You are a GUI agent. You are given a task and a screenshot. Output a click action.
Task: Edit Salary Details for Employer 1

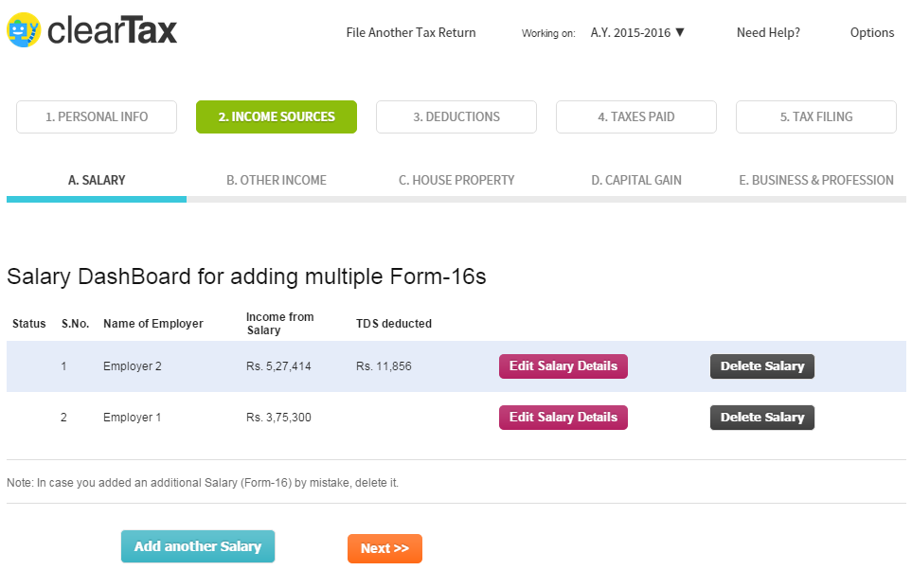click(563, 418)
